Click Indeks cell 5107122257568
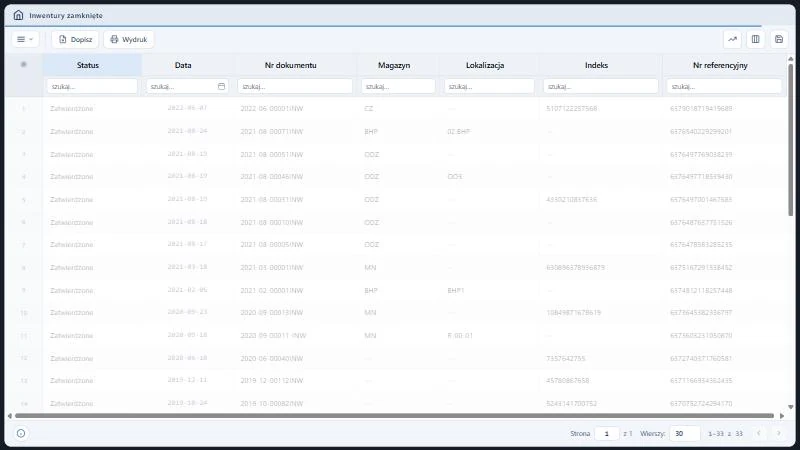The width and height of the screenshot is (800, 450). pos(571,109)
